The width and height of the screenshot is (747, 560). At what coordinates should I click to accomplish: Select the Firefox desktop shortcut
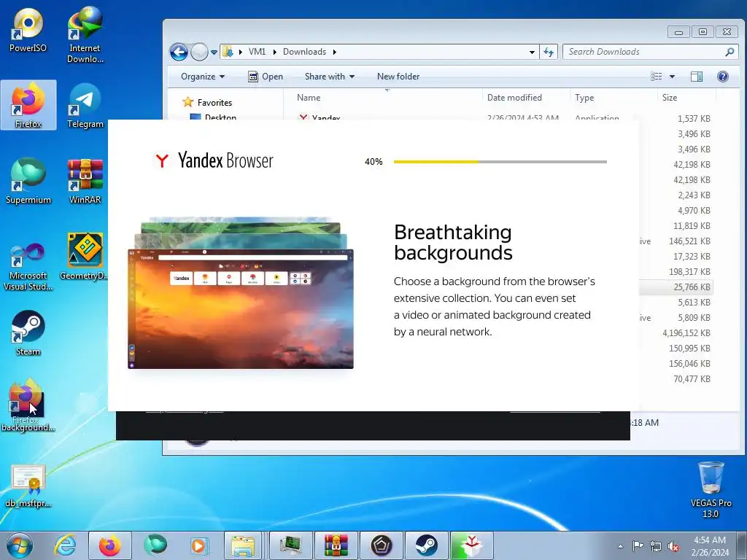28,105
